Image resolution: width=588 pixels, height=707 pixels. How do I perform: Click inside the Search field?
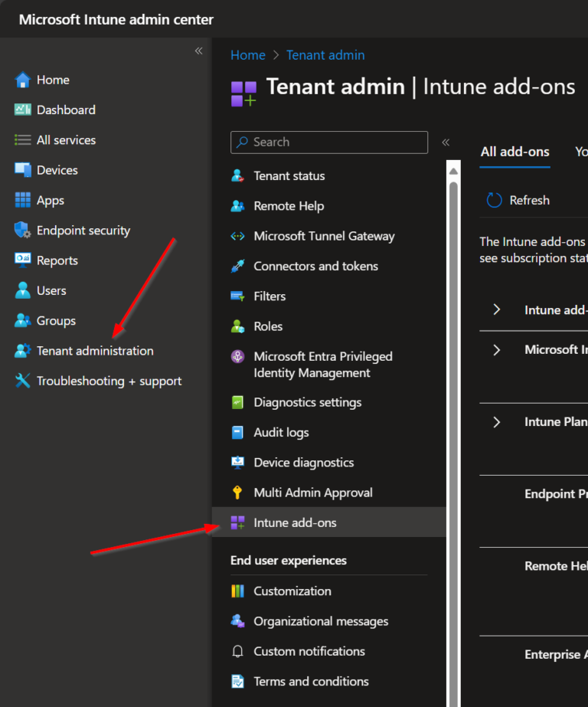pyautogui.click(x=329, y=142)
